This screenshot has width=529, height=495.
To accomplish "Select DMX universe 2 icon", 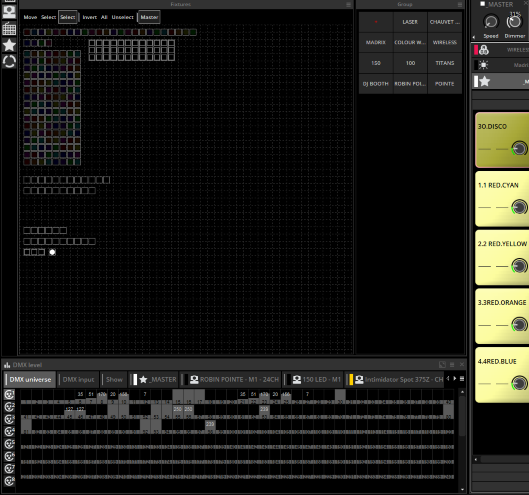I will click(9, 407).
